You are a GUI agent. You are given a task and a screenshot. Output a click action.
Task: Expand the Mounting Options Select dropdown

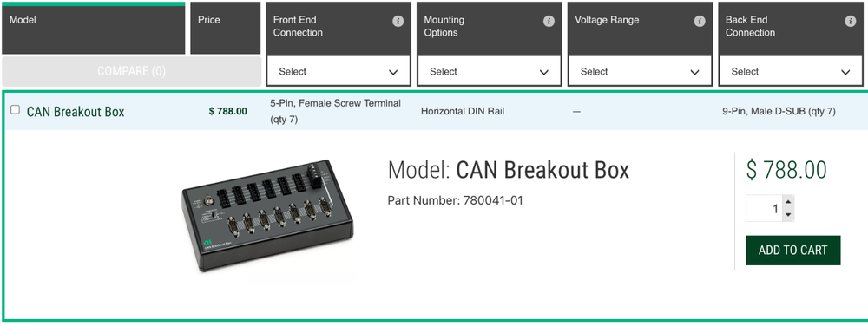pos(490,71)
